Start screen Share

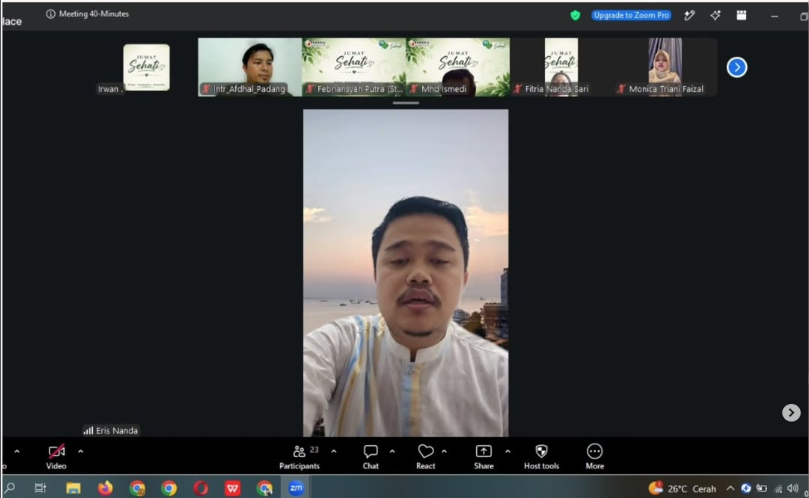[x=483, y=457]
